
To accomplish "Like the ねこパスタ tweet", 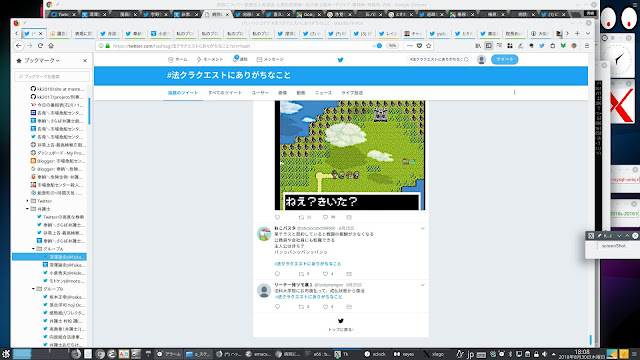I will (x=325, y=274).
